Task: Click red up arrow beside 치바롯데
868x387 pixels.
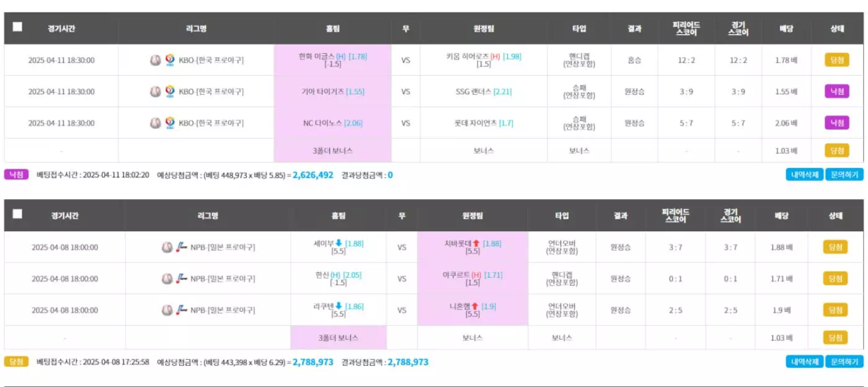Action: (x=476, y=243)
